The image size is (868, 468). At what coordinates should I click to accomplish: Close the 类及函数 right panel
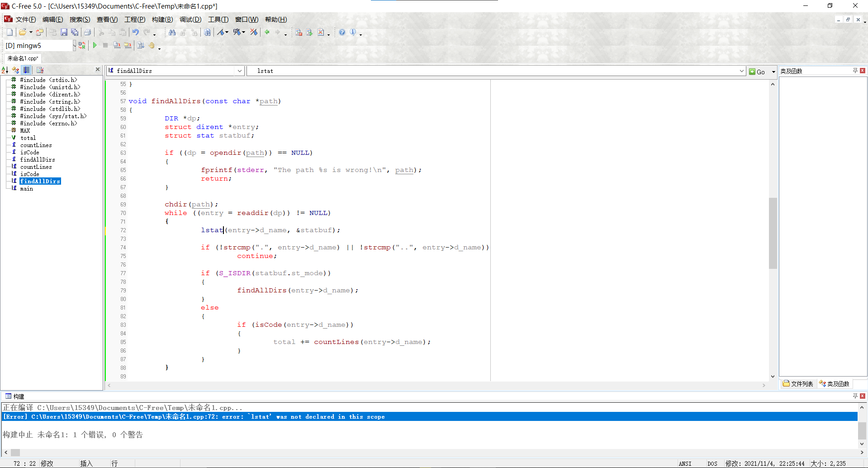pos(863,71)
